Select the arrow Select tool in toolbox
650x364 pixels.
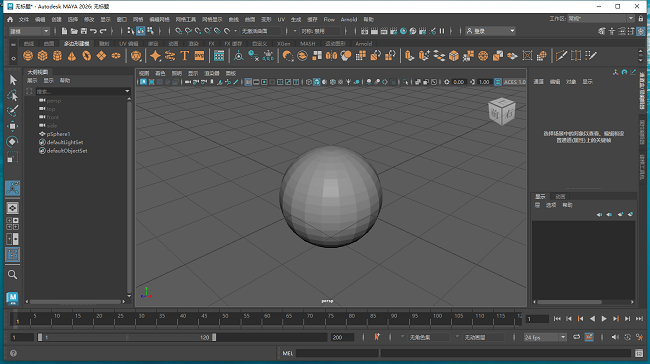tap(12, 80)
